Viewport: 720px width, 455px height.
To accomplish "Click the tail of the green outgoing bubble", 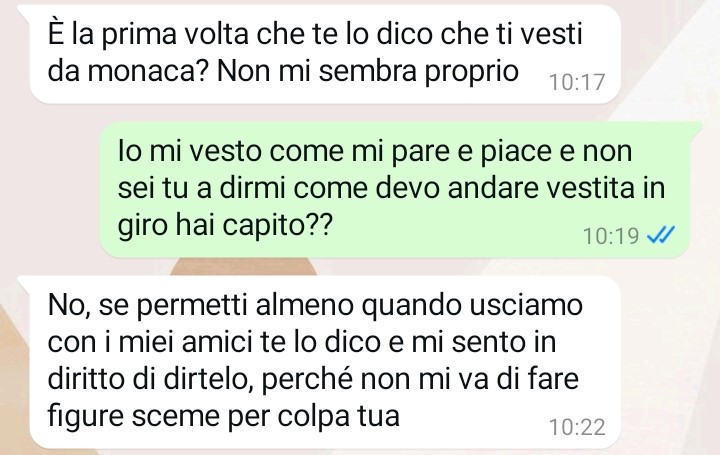I will tap(695, 127).
